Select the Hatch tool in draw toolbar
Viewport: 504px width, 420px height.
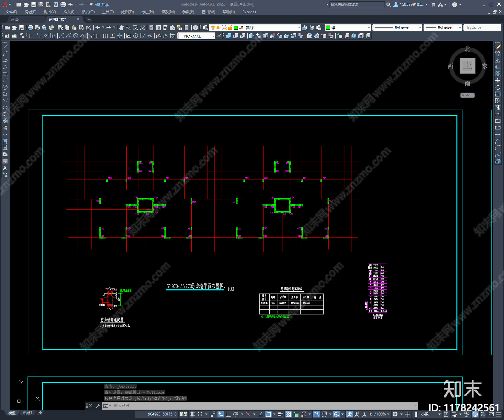pos(5,141)
